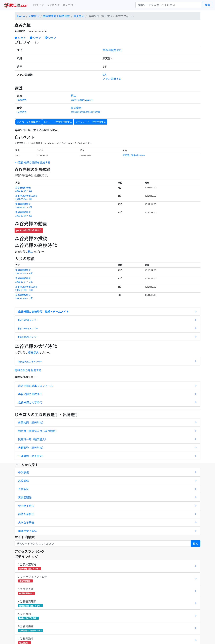
Task: Open 2位 チェマイマク・ムサ ranking entry
Action: (x=107, y=579)
